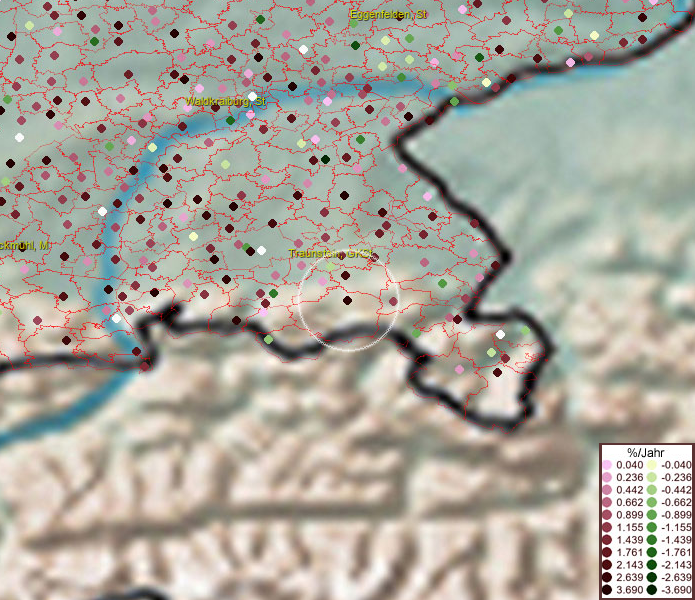Click the white marker right of Waldkraiburg label
The height and width of the screenshot is (600, 695).
[x=252, y=96]
